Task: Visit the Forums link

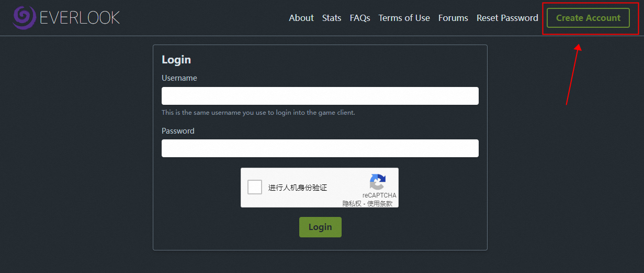Action: 453,18
